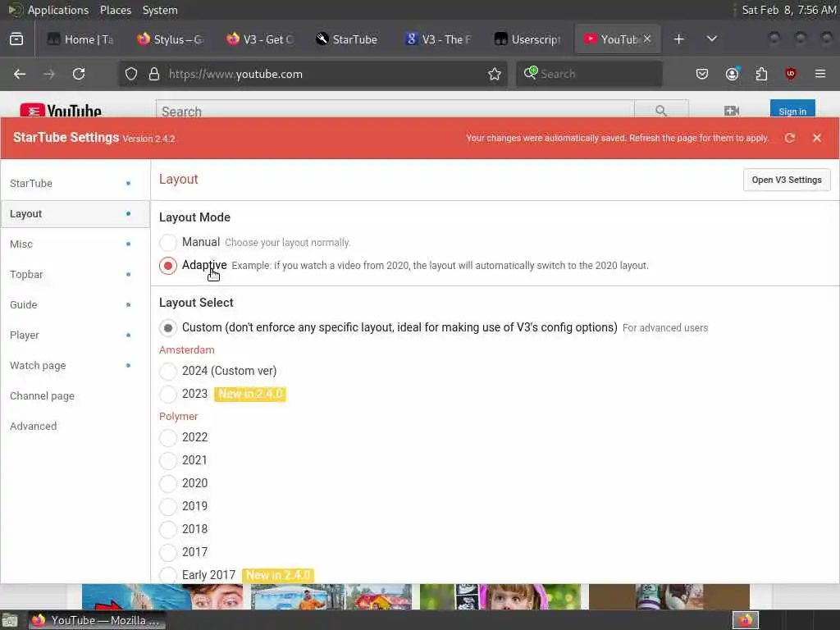Open the uBlock Origin icon

click(x=791, y=74)
